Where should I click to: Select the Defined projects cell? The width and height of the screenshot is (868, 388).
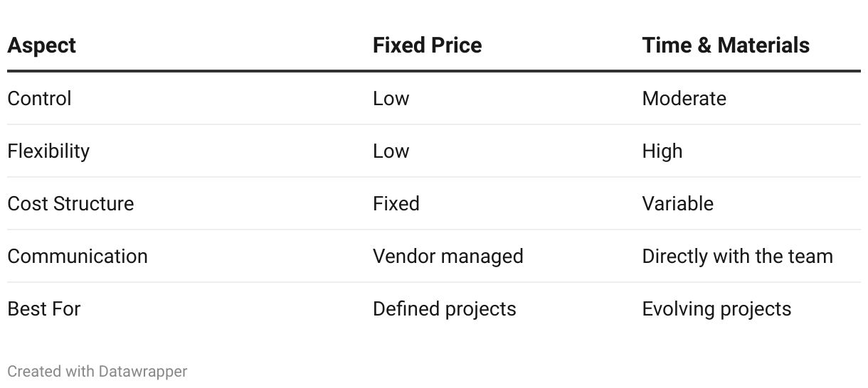444,308
